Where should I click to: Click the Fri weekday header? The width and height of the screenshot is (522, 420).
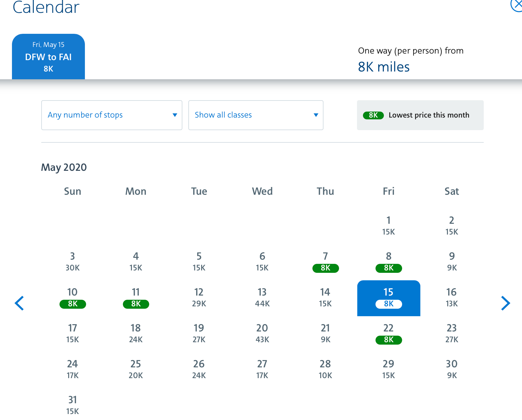pos(389,191)
